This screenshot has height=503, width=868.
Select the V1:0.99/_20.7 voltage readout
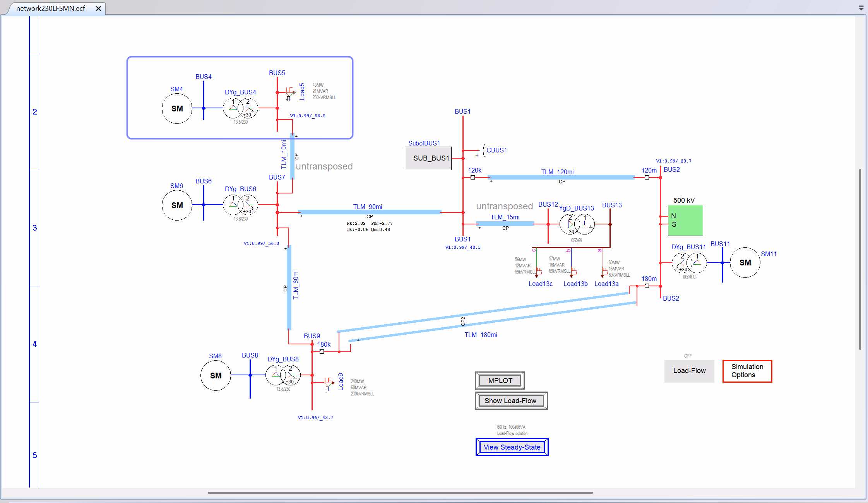click(x=673, y=161)
